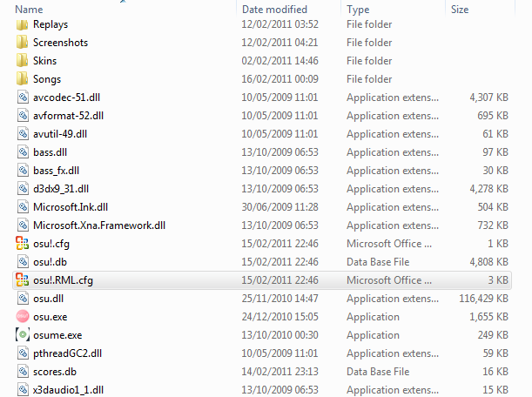This screenshot has height=397, width=532.
Task: Click the Office icon beside osu!.cfg
Action: (23, 244)
